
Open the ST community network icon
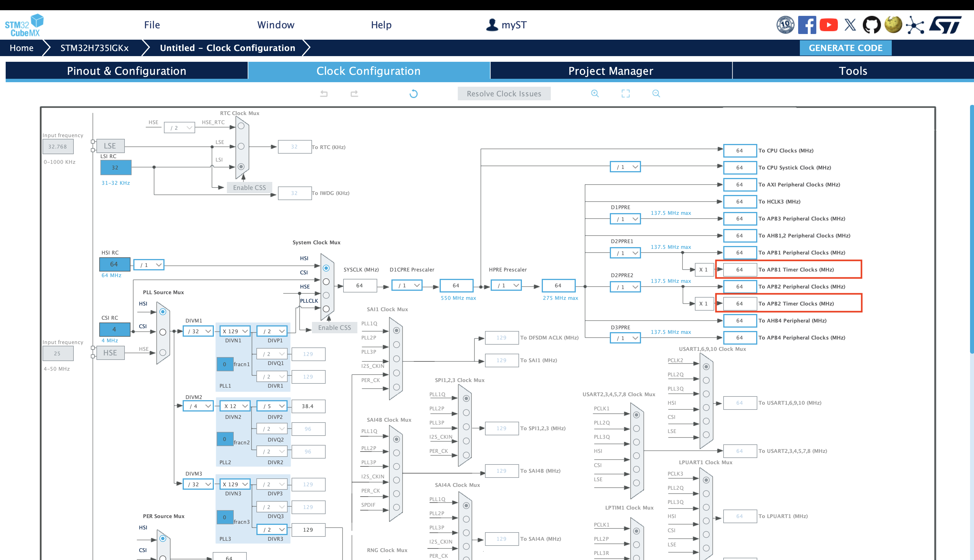point(915,25)
